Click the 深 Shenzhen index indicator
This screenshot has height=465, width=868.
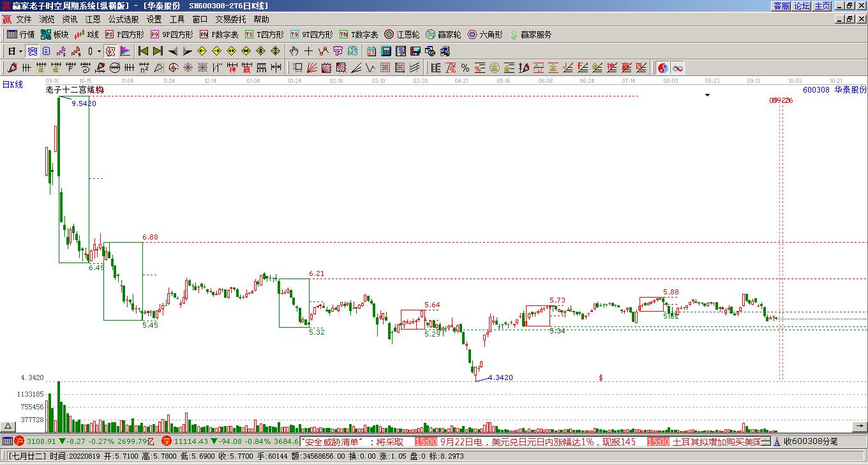click(167, 441)
